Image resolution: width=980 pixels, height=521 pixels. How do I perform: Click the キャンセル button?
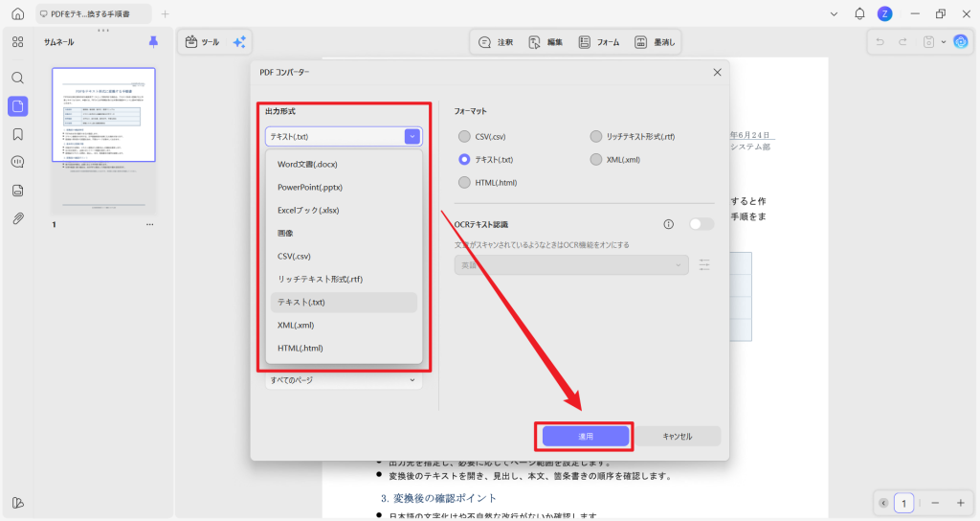coord(678,437)
